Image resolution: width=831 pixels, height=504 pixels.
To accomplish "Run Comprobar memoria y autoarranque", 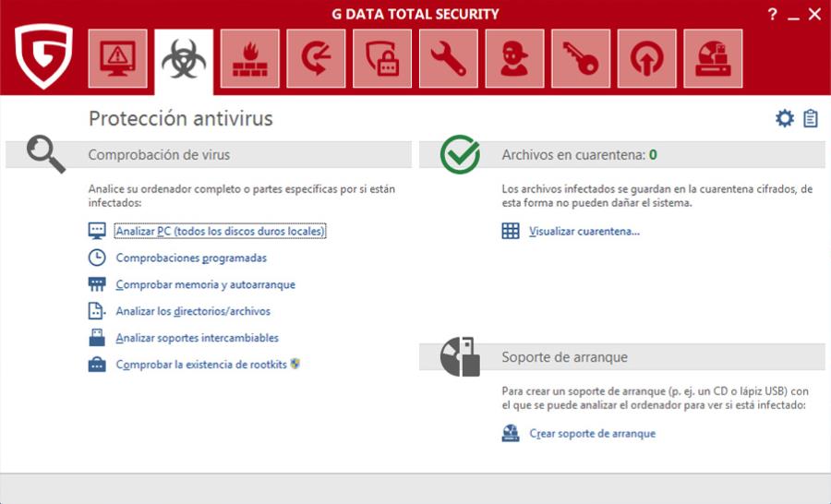I will pos(206,284).
